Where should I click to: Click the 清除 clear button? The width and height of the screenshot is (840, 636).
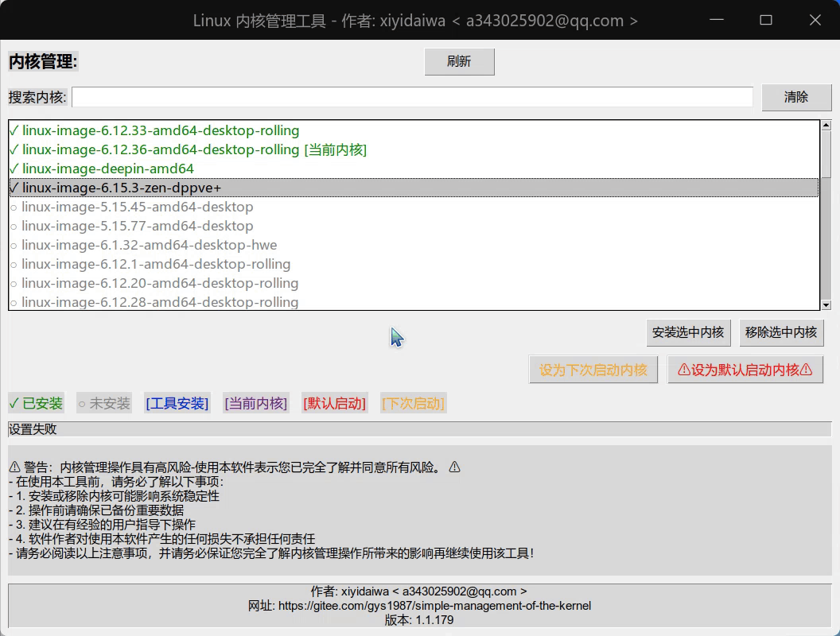[x=796, y=97]
